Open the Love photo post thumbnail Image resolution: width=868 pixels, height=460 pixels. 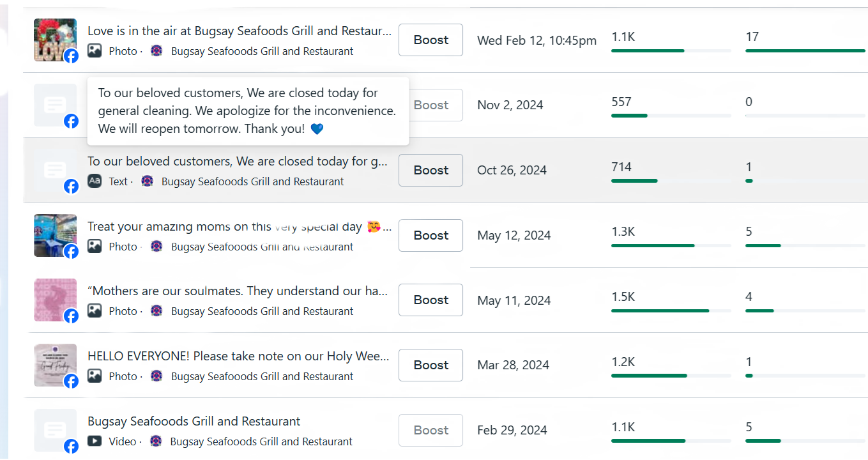tap(54, 38)
